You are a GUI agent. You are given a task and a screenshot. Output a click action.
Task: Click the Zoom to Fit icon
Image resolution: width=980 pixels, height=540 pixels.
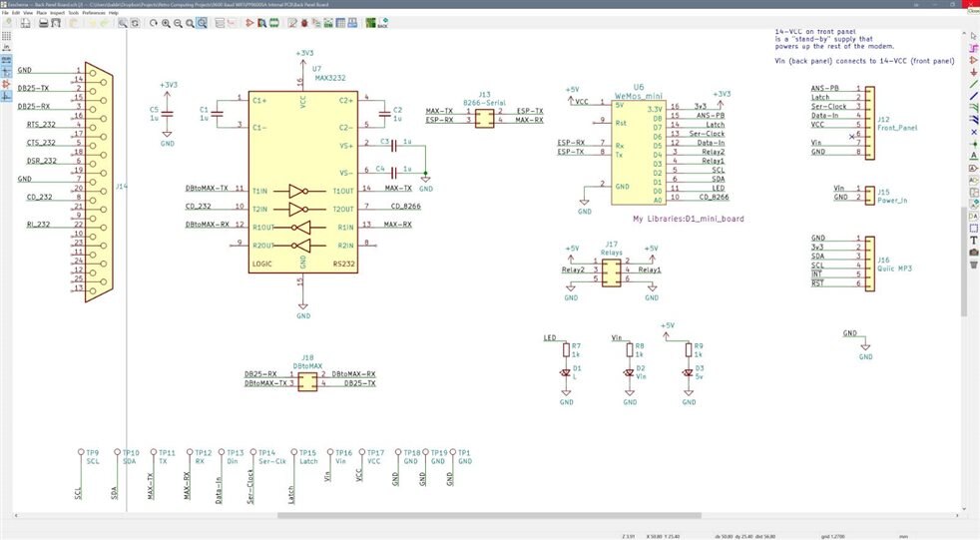(x=190, y=24)
